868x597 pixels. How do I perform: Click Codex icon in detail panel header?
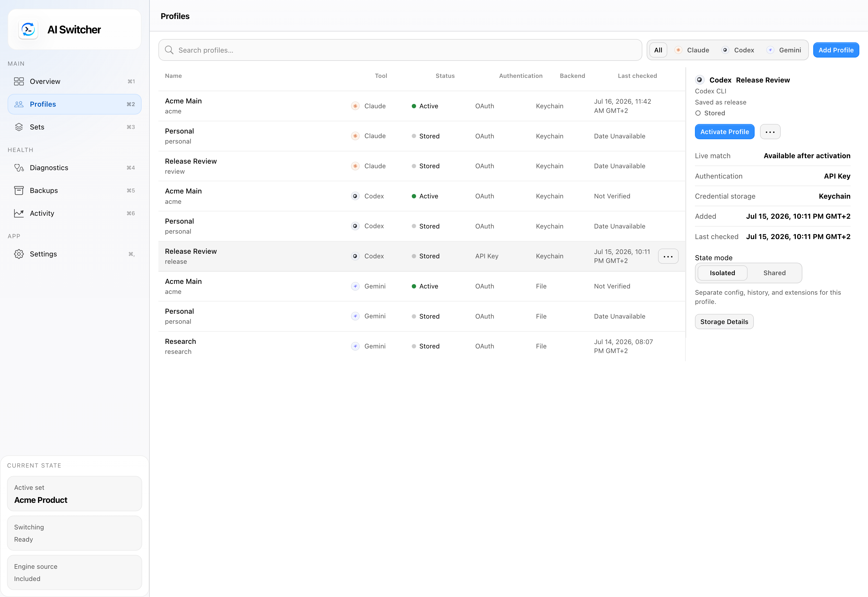pyautogui.click(x=699, y=80)
